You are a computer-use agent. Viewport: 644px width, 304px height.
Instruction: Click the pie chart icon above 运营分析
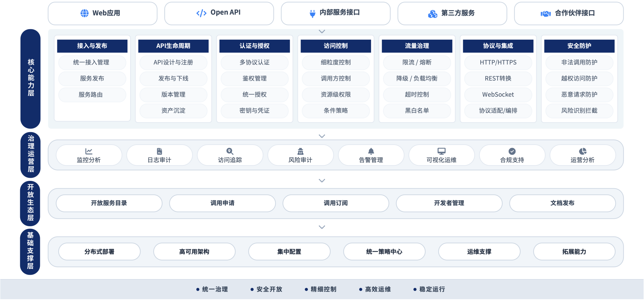tap(583, 151)
